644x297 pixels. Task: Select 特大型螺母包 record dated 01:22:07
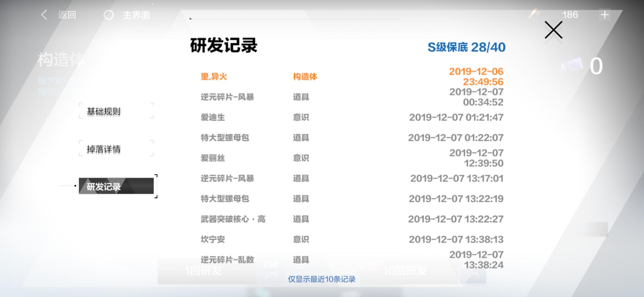(x=352, y=137)
